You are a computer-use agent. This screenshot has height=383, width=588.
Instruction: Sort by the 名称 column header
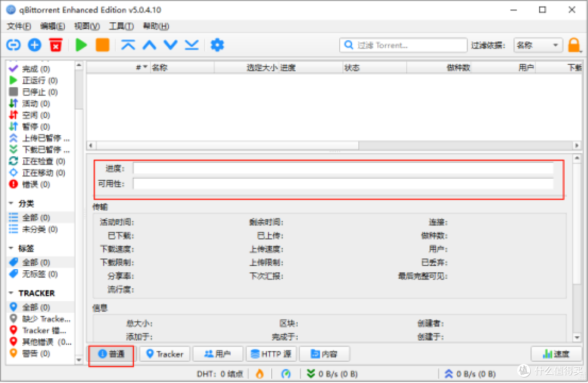coord(182,68)
